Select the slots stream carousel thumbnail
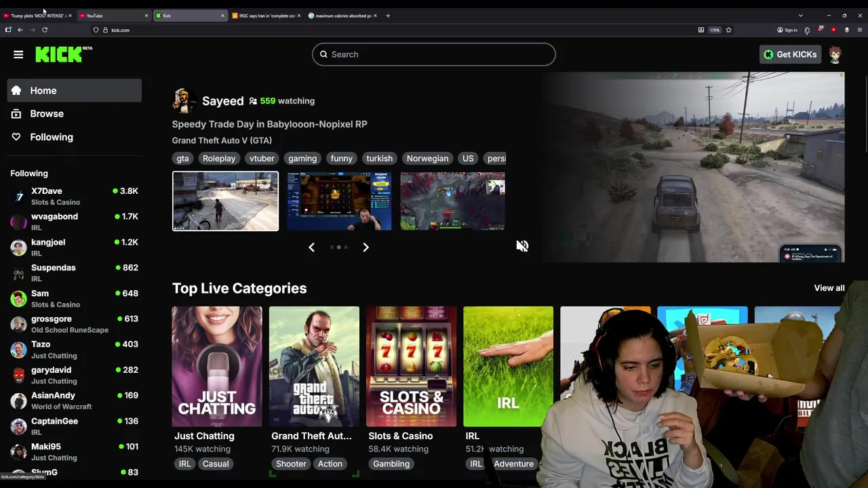The height and width of the screenshot is (488, 868). [339, 201]
